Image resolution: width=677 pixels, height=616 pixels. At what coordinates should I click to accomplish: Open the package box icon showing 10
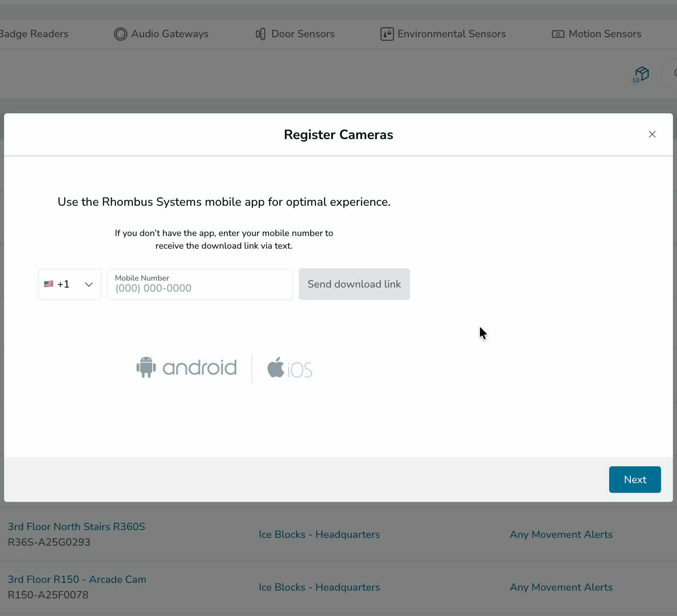(641, 74)
